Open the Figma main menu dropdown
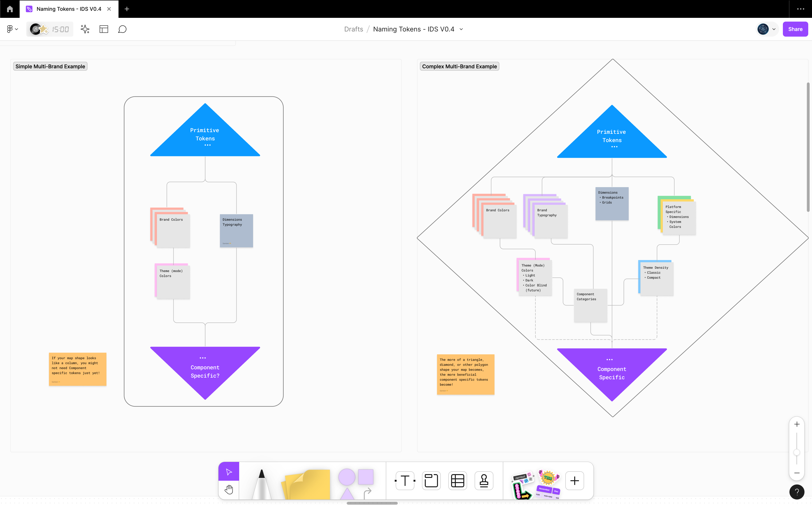This screenshot has height=507, width=812. point(12,29)
